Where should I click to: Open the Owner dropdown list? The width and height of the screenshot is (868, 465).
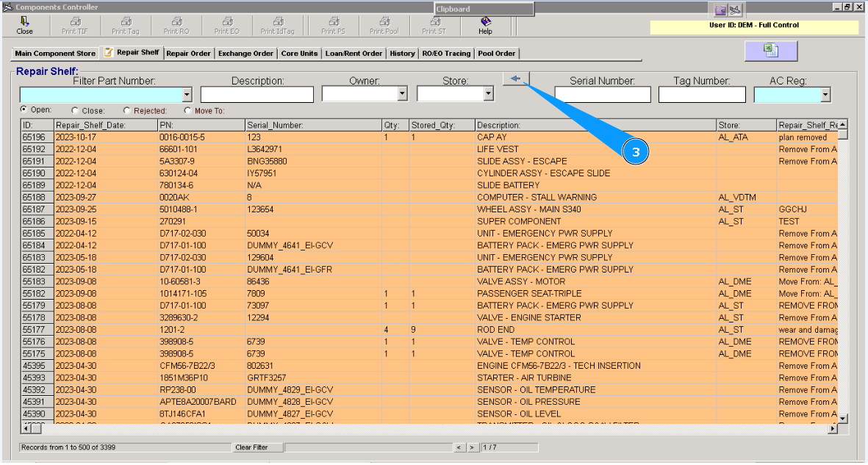coord(402,94)
